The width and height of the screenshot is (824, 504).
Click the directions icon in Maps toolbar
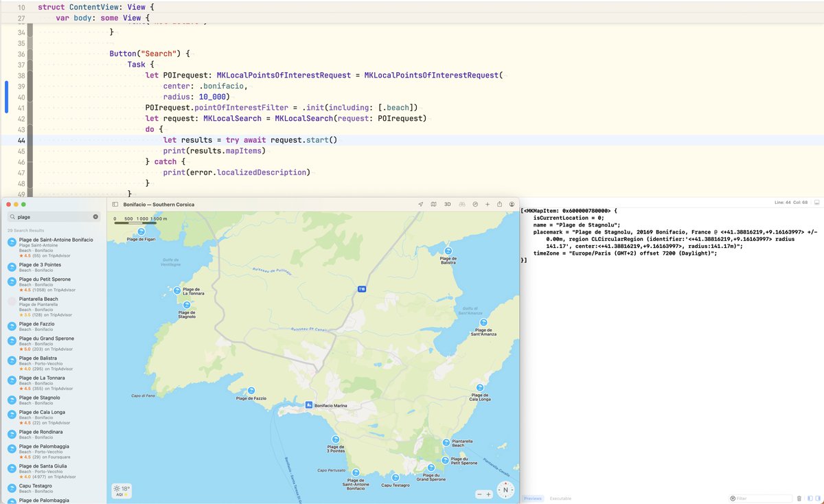[x=476, y=204]
